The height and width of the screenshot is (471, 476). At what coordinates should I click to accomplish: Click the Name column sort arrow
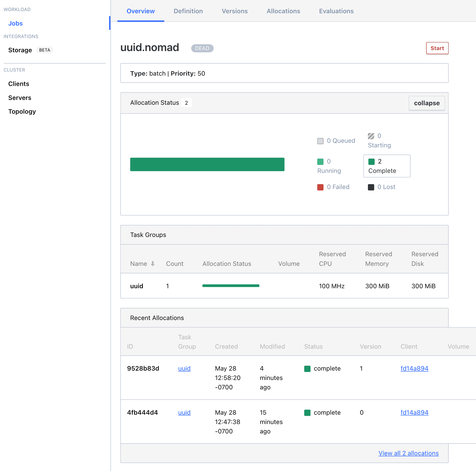[x=152, y=264]
